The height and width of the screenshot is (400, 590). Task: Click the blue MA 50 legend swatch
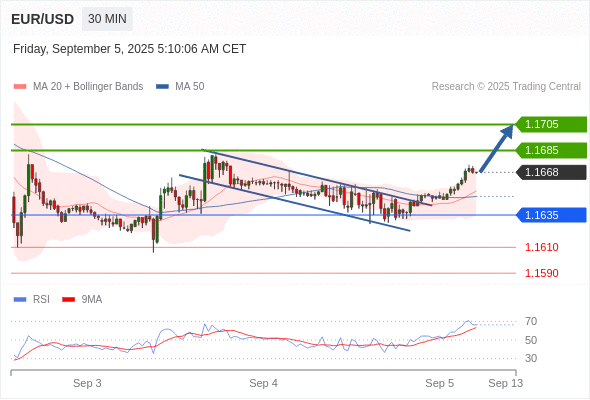[162, 87]
